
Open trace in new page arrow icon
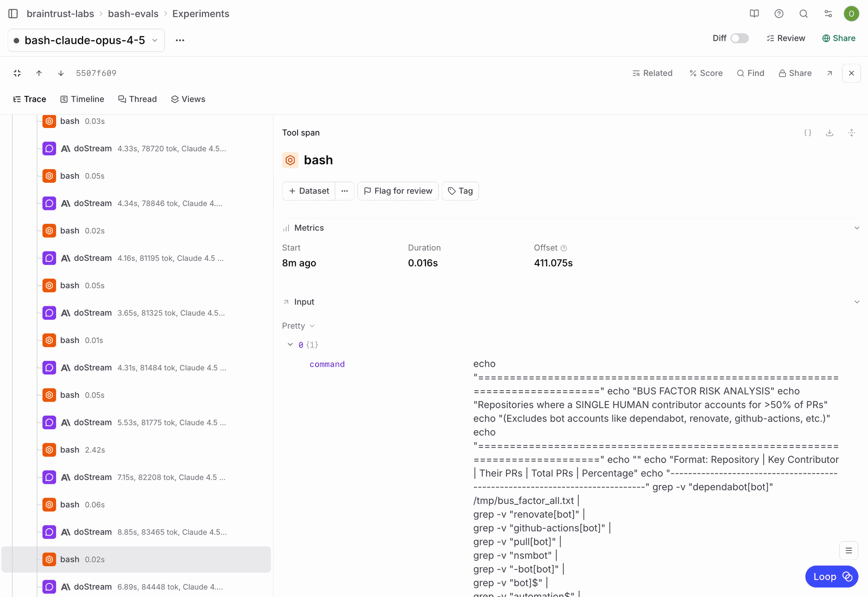pyautogui.click(x=830, y=73)
